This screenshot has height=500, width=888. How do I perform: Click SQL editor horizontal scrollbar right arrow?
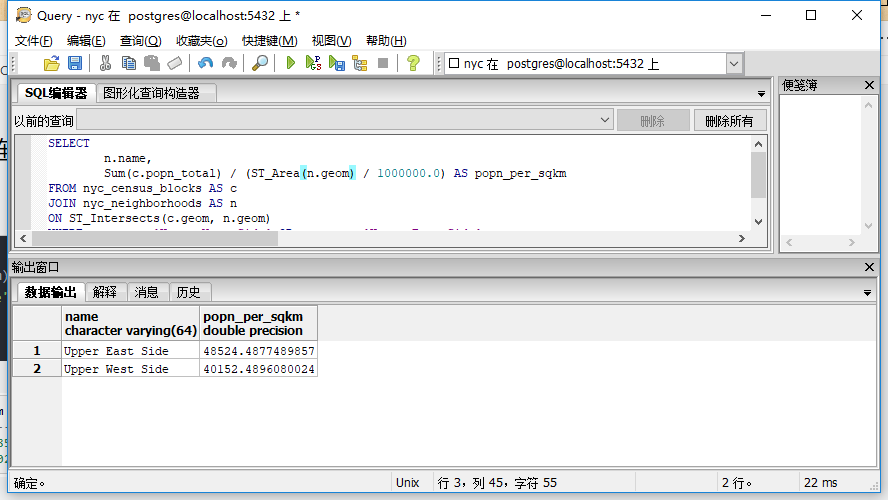click(742, 238)
